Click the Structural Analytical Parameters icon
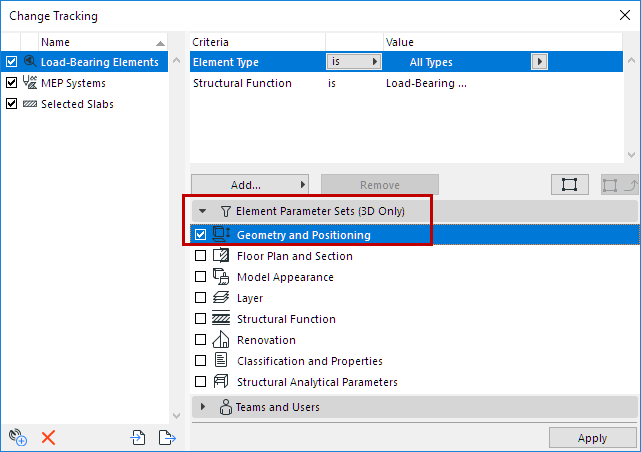 [x=222, y=382]
